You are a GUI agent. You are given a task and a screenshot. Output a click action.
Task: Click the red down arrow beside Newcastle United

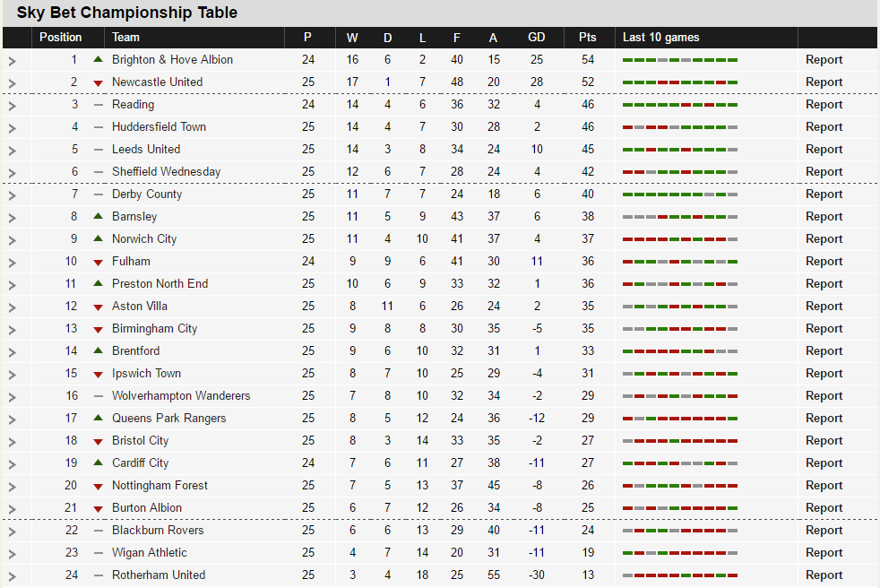point(99,83)
